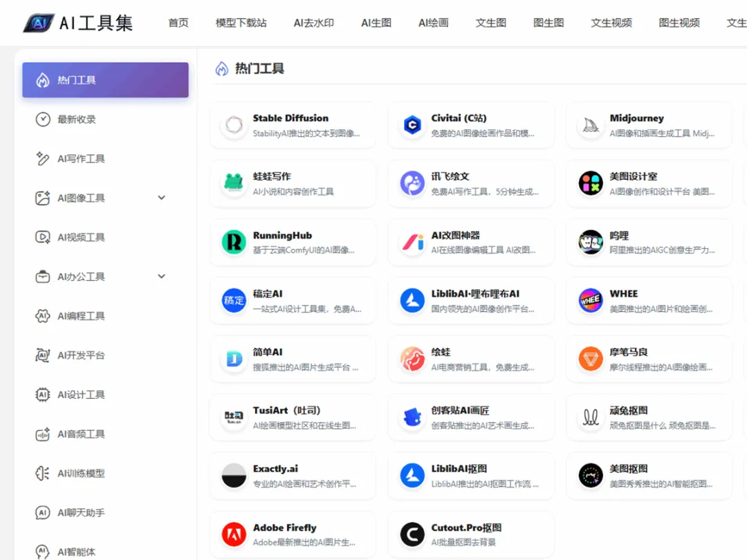Image resolution: width=747 pixels, height=560 pixels.
Task: Click the 稿定AI blue icon
Action: coord(234,301)
